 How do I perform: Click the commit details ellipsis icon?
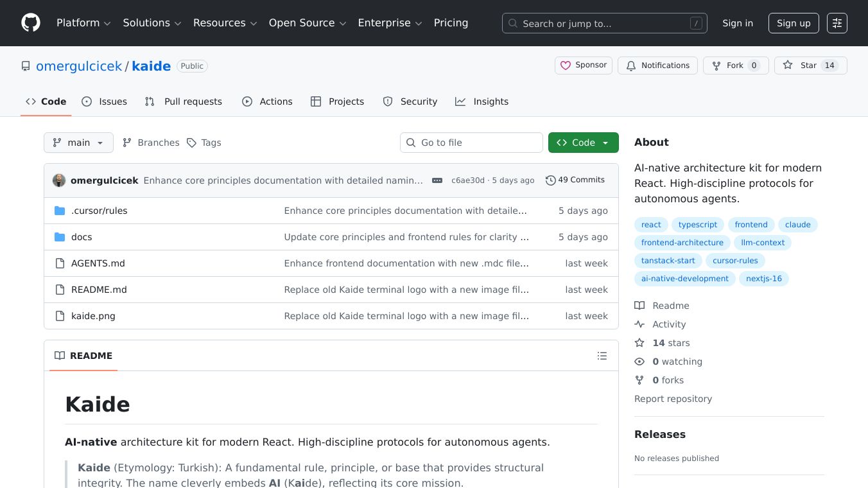click(x=437, y=180)
